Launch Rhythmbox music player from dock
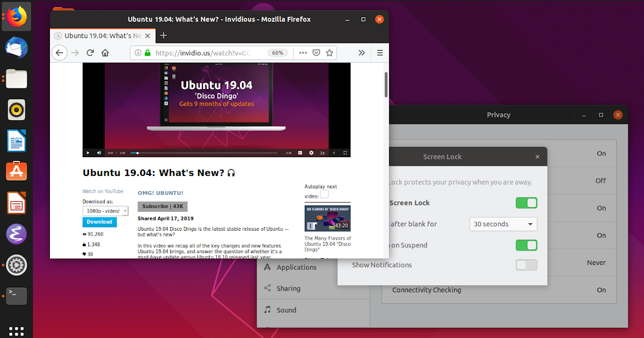Screen dimensions: 644x338 coord(17,110)
